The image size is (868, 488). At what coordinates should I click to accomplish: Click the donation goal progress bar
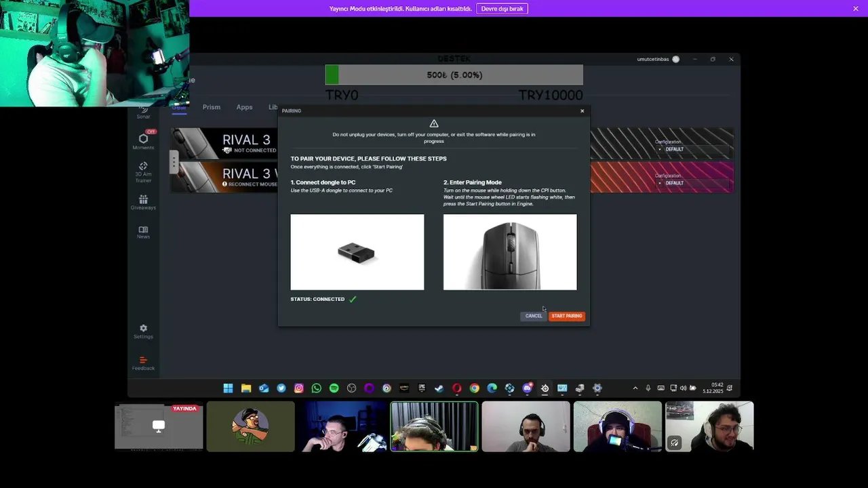click(x=454, y=75)
